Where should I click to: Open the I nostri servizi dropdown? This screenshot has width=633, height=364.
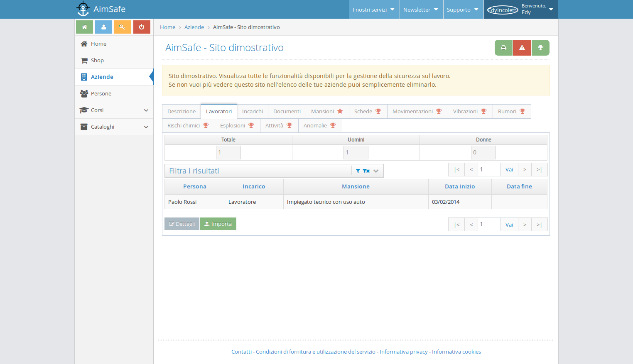click(374, 10)
